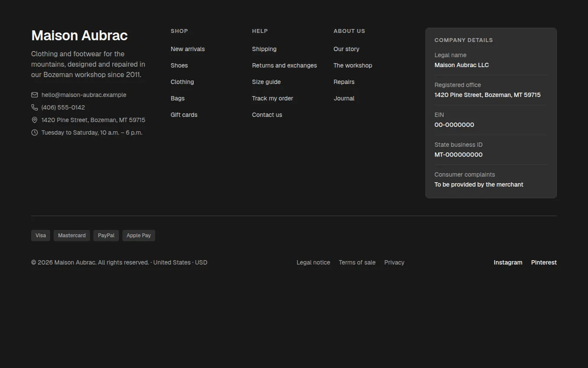The width and height of the screenshot is (588, 368).
Task: Click the envelope icon beside the email address
Action: (x=35, y=95)
